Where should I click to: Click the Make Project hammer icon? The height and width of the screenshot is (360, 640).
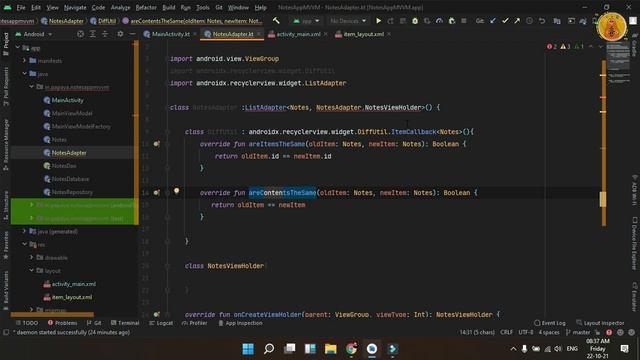click(x=276, y=20)
